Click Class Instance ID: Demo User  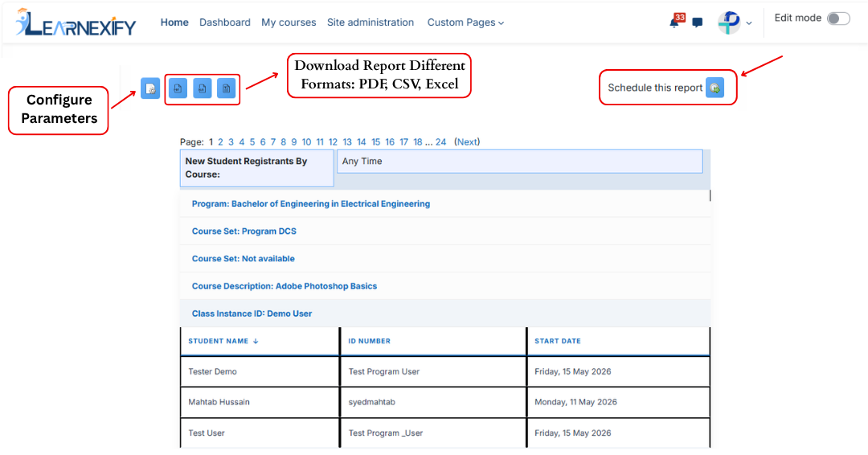252,314
